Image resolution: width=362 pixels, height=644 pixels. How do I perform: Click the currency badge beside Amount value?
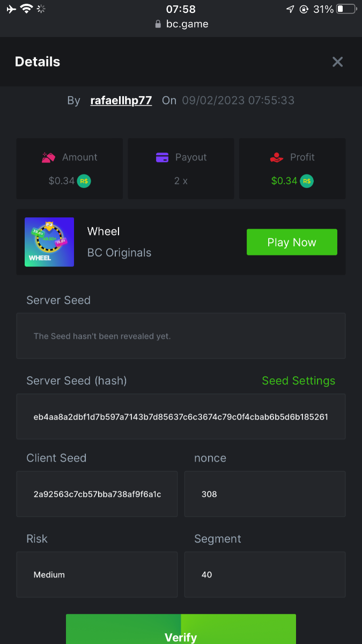click(x=84, y=181)
